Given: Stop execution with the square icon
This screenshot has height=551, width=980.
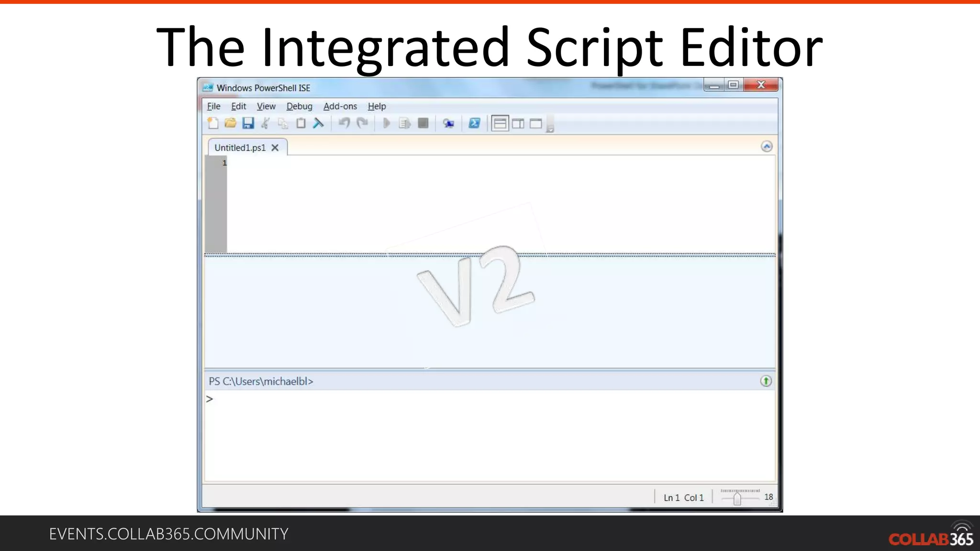Looking at the screenshot, I should (x=423, y=123).
